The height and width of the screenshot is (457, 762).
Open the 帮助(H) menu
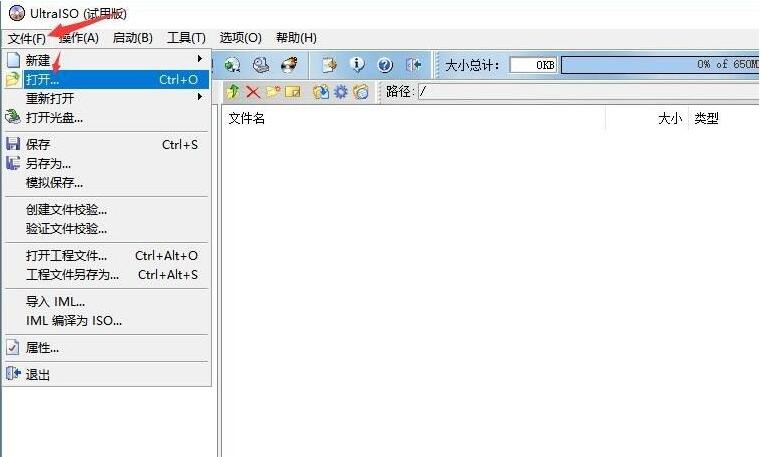coord(295,38)
